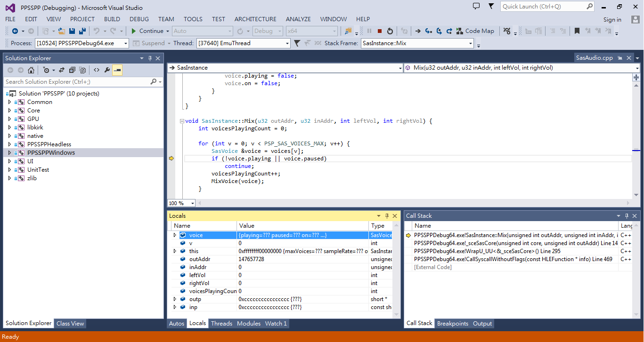Click the Home icon in Solution Explorer

31,70
